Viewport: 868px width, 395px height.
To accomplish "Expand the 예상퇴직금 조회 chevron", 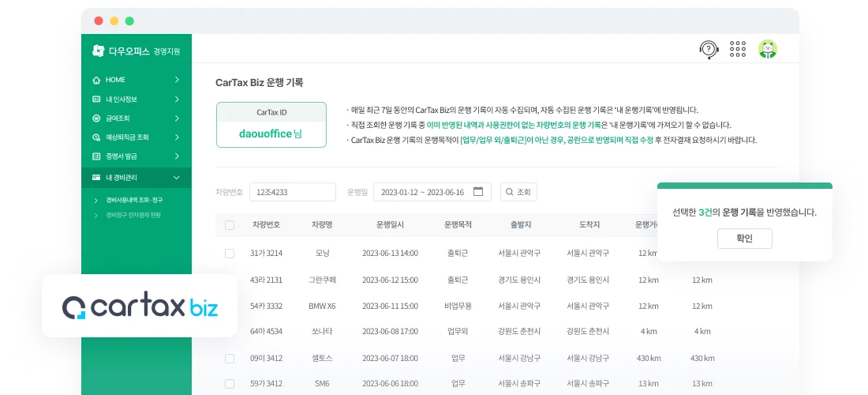I will click(178, 137).
